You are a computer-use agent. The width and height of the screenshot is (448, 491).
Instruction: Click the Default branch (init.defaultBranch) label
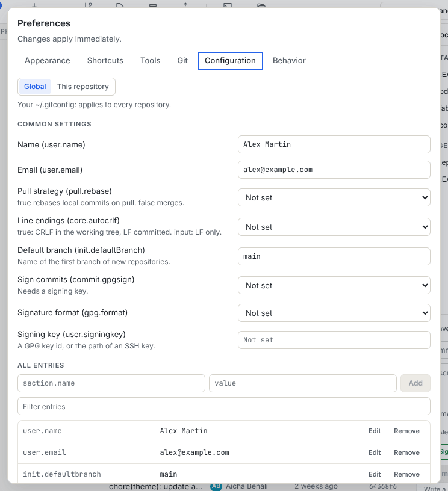81,250
